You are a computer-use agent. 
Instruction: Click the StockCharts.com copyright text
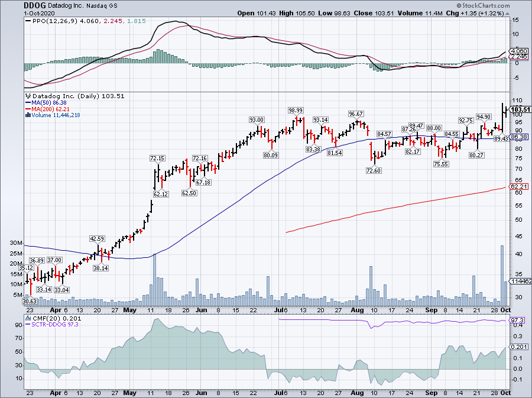[483, 5]
